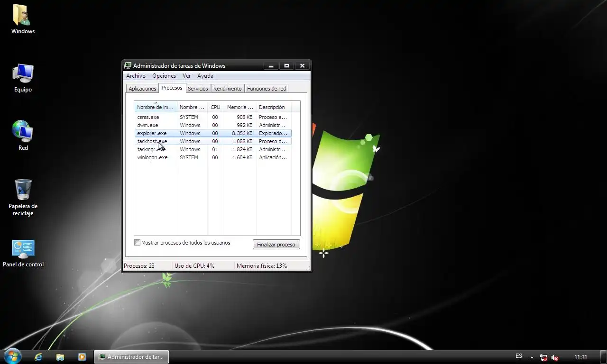Image resolution: width=607 pixels, height=364 pixels.
Task: Switch to the Servicios tab
Action: pyautogui.click(x=198, y=89)
